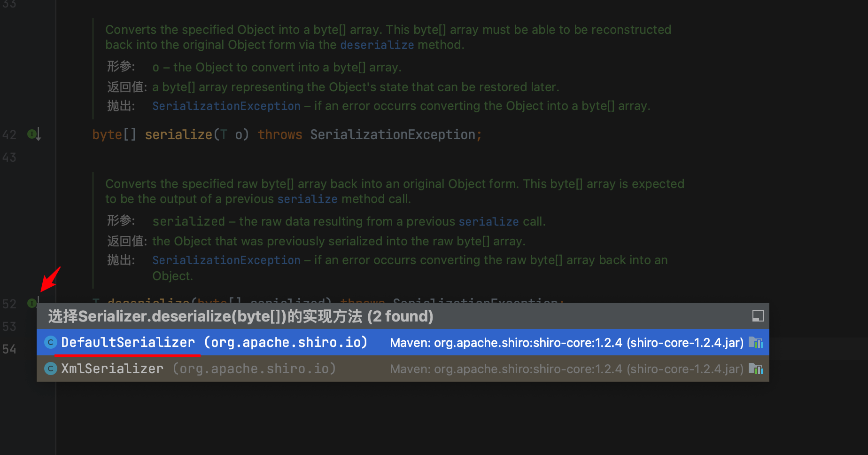
Task: Click library icon in DefaultSerializer row
Action: [x=755, y=342]
